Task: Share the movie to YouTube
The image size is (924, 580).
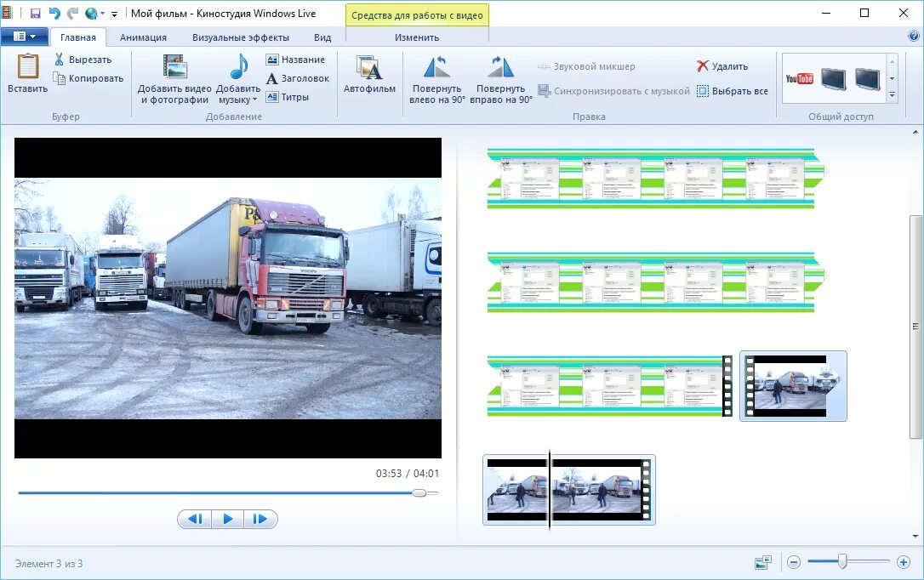Action: pos(799,78)
